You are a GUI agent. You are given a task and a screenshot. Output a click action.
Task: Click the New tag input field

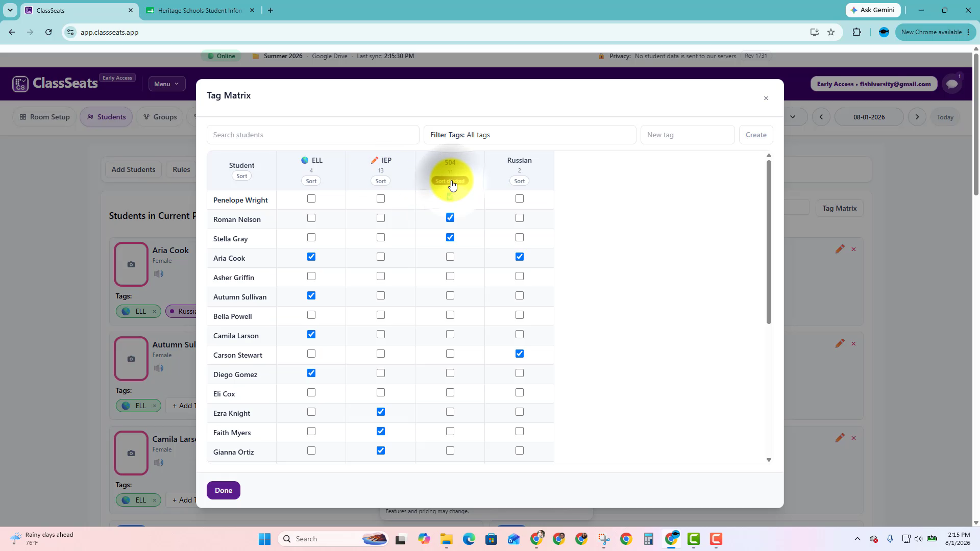pos(688,135)
